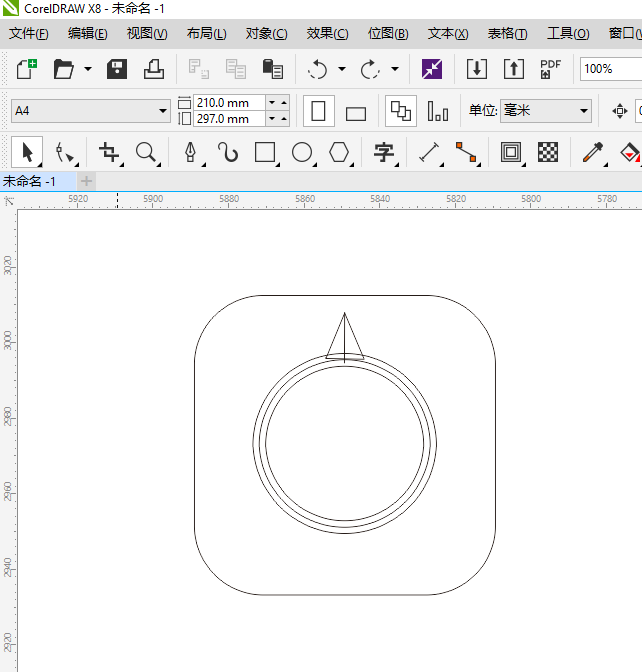
Task: Select the Eyedropper tool
Action: 593,152
